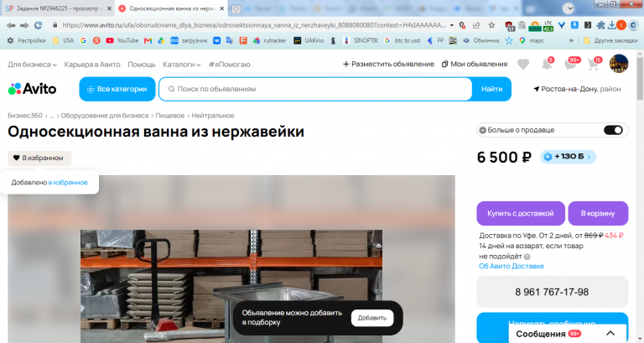Open the rutracker bookmark
The height and width of the screenshot is (343, 644).
pyautogui.click(x=269, y=40)
